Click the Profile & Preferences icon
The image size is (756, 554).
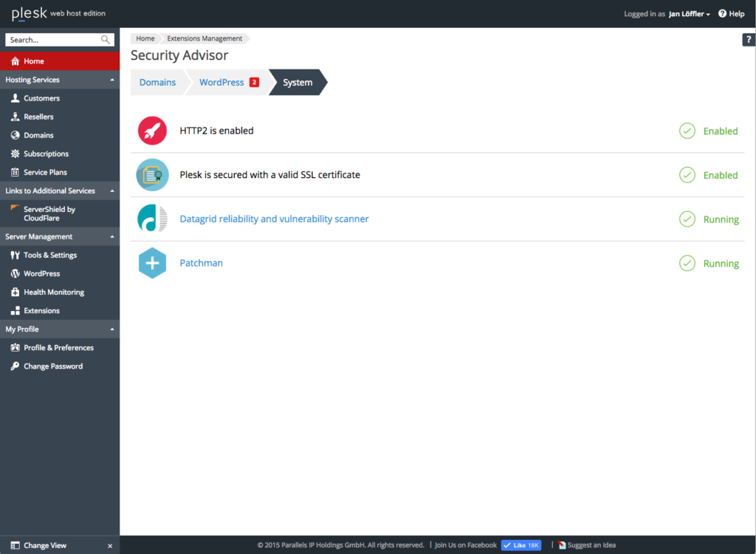15,347
